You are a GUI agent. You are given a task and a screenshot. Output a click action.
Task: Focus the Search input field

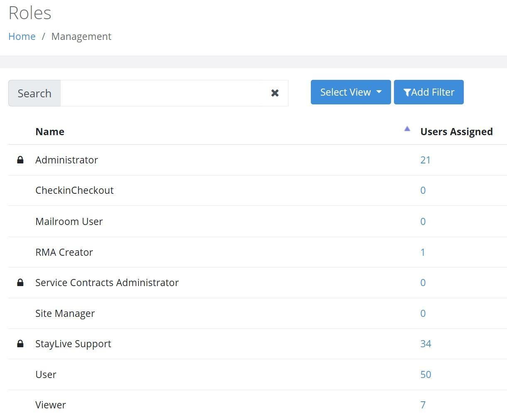174,93
